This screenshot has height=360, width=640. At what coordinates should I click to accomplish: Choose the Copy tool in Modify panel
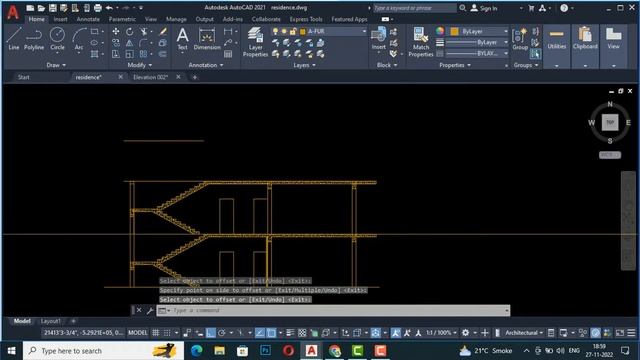(x=116, y=43)
